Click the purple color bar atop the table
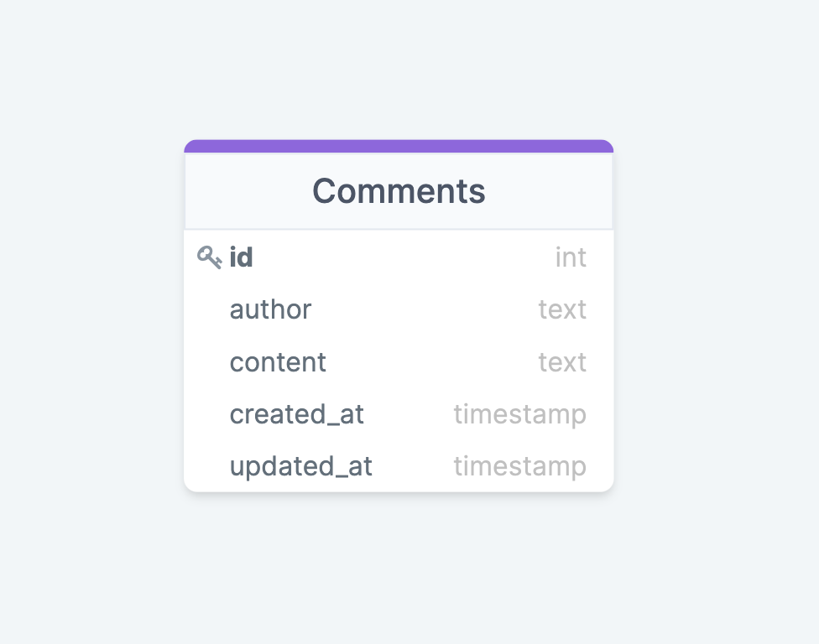 coord(399,146)
